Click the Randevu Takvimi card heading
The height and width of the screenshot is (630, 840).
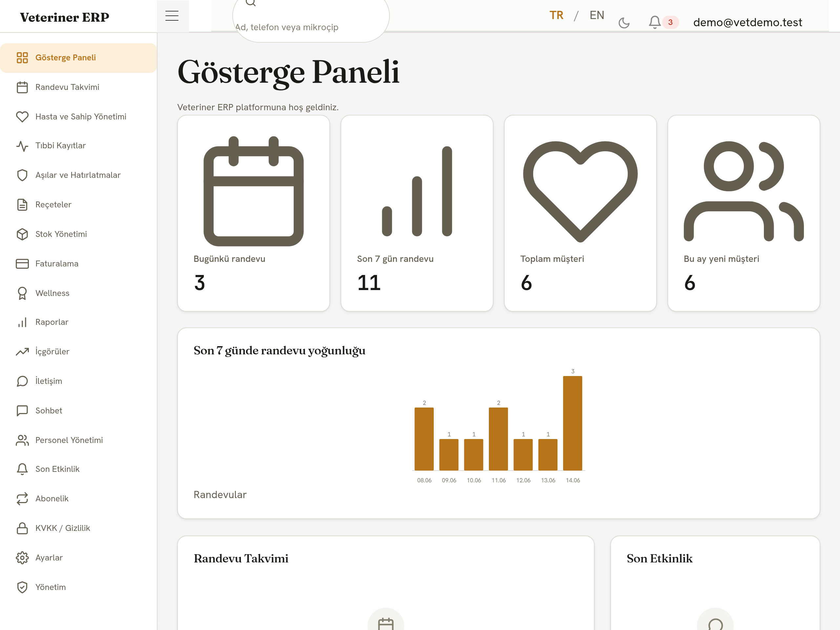241,558
